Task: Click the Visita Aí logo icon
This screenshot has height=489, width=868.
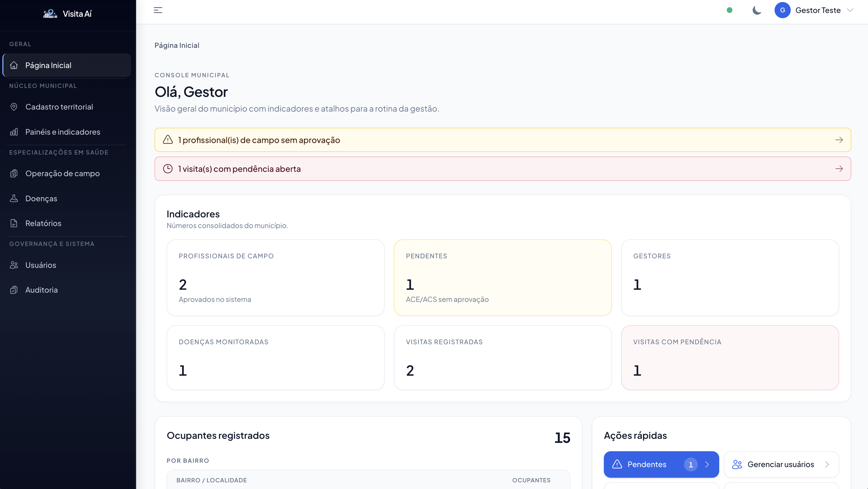Action: coord(50,14)
